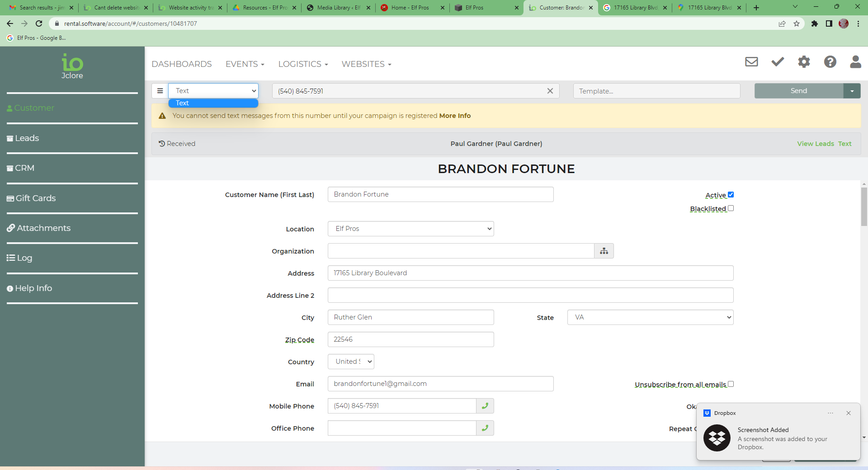Open the settings gear icon

click(804, 62)
